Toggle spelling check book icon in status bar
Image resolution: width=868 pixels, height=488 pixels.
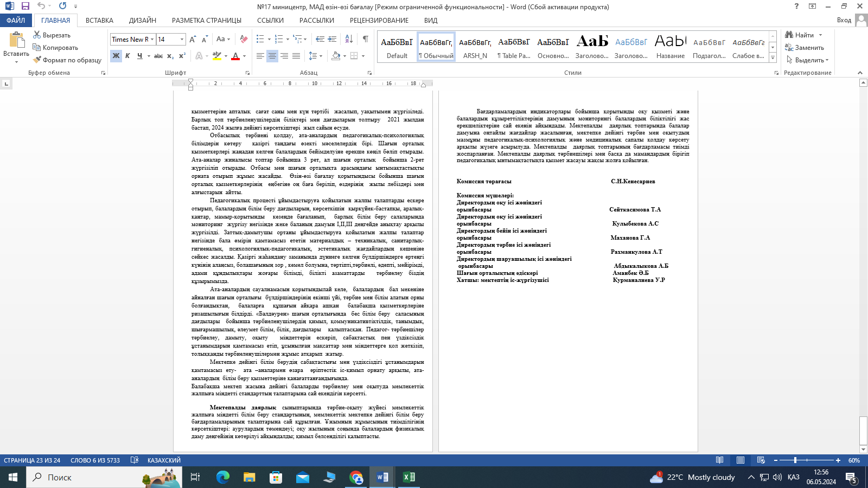point(134,460)
